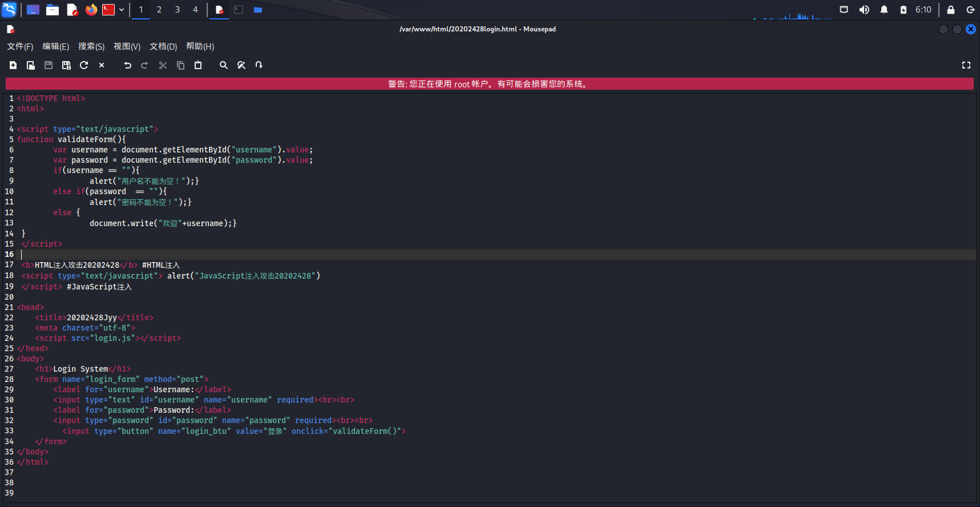Click line number 39 in the gutter
Viewport: 980px width, 507px height.
click(x=9, y=493)
